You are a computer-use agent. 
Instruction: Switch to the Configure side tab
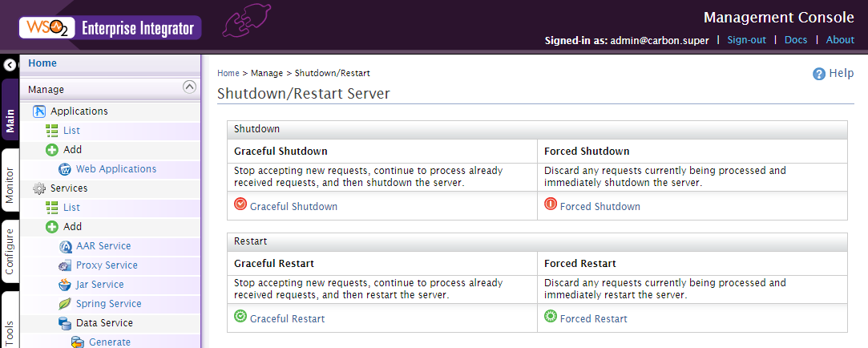[10, 252]
